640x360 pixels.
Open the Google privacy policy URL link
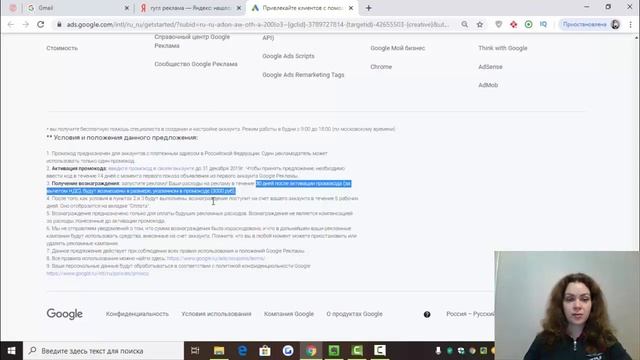pos(98,273)
